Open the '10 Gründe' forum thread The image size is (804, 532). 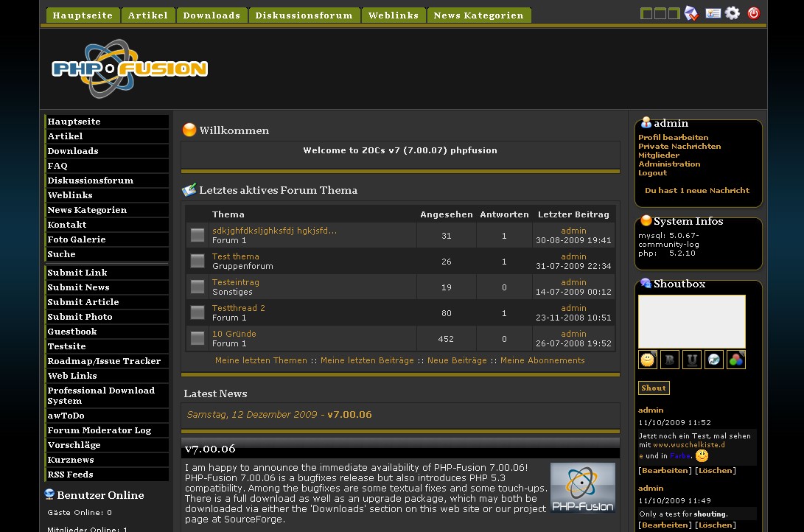(x=234, y=334)
